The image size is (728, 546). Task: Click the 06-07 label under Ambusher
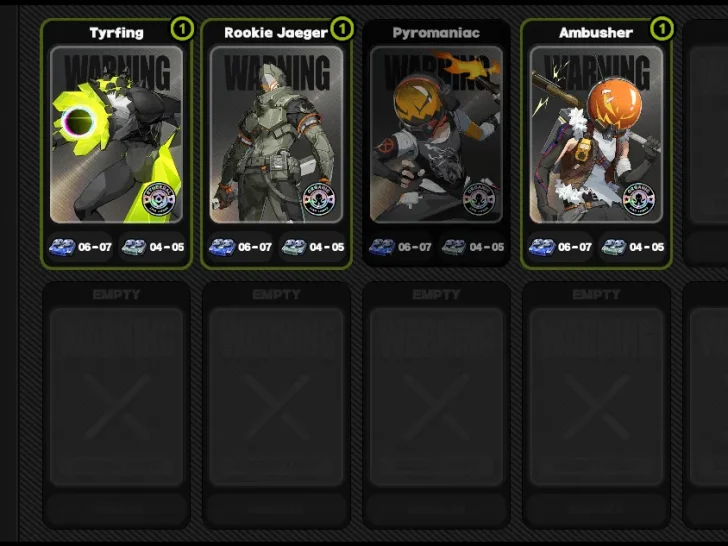click(x=575, y=247)
